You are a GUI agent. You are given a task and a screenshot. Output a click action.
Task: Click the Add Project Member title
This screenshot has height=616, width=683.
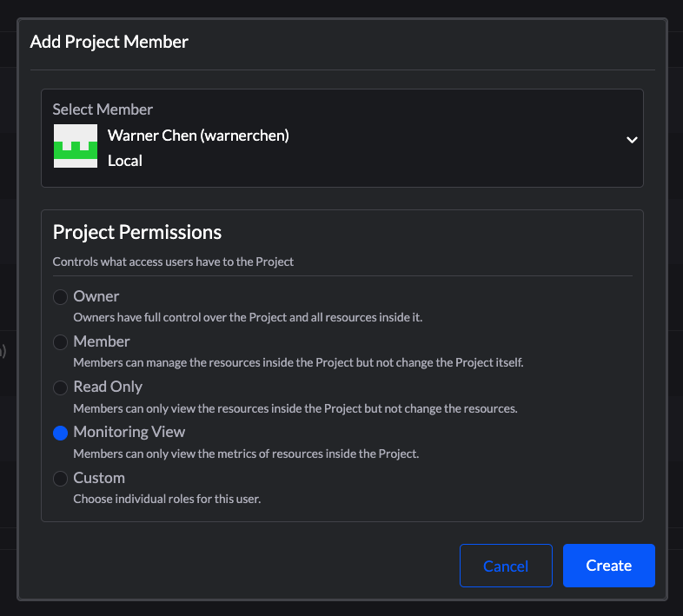tap(109, 42)
